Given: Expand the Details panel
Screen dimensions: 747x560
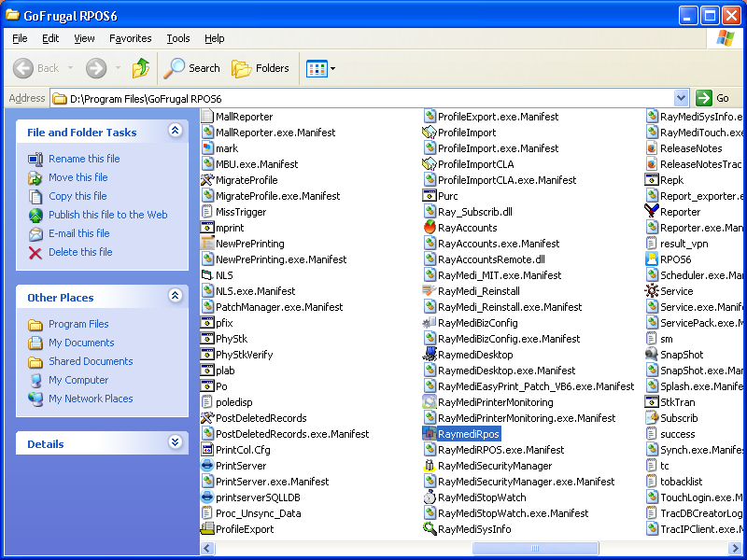Looking at the screenshot, I should click(x=175, y=443).
